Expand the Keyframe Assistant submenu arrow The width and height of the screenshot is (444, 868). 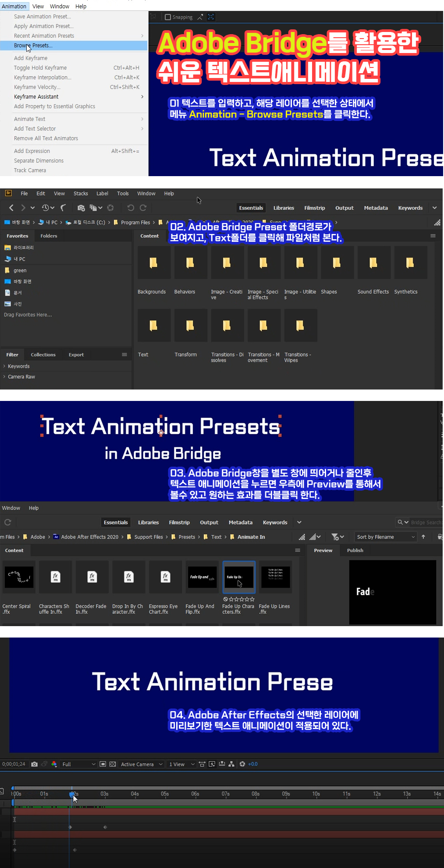coord(142,97)
